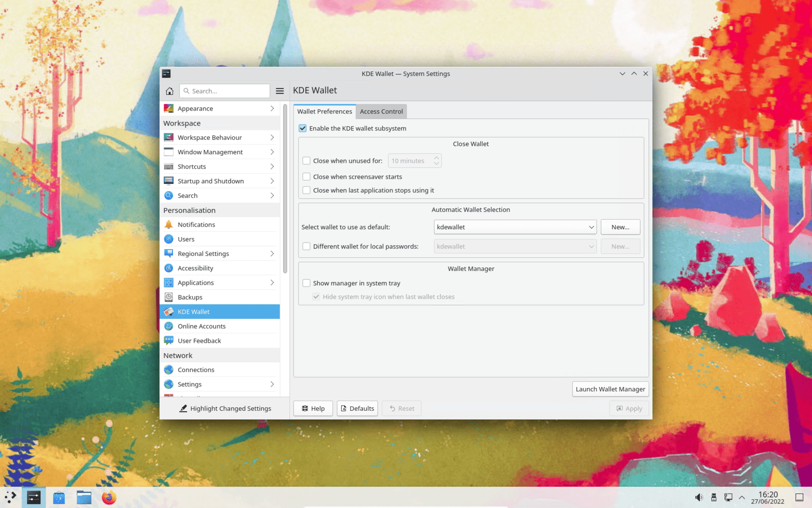812x508 pixels.
Task: Click the sidebar vertical scrollbar
Action: [285, 189]
